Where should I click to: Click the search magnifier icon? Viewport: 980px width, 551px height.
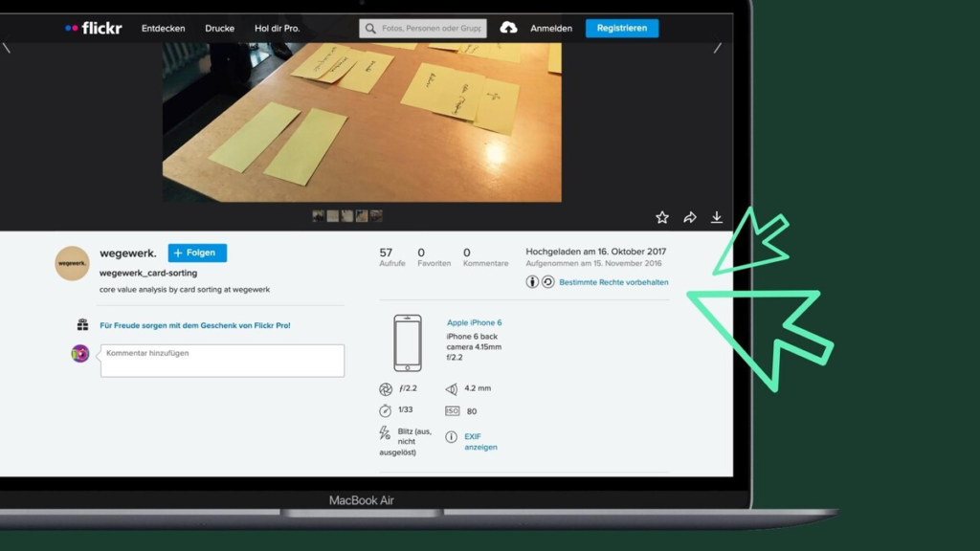(x=370, y=28)
